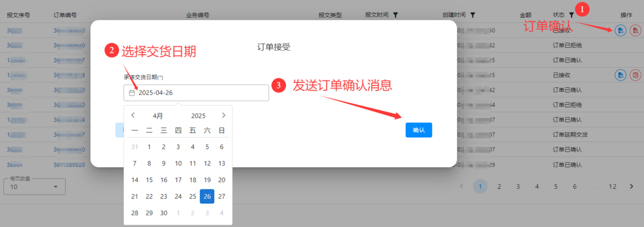Image resolution: width=644 pixels, height=227 pixels.
Task: Open the 2025 year selector in the calendar
Action: (x=198, y=116)
